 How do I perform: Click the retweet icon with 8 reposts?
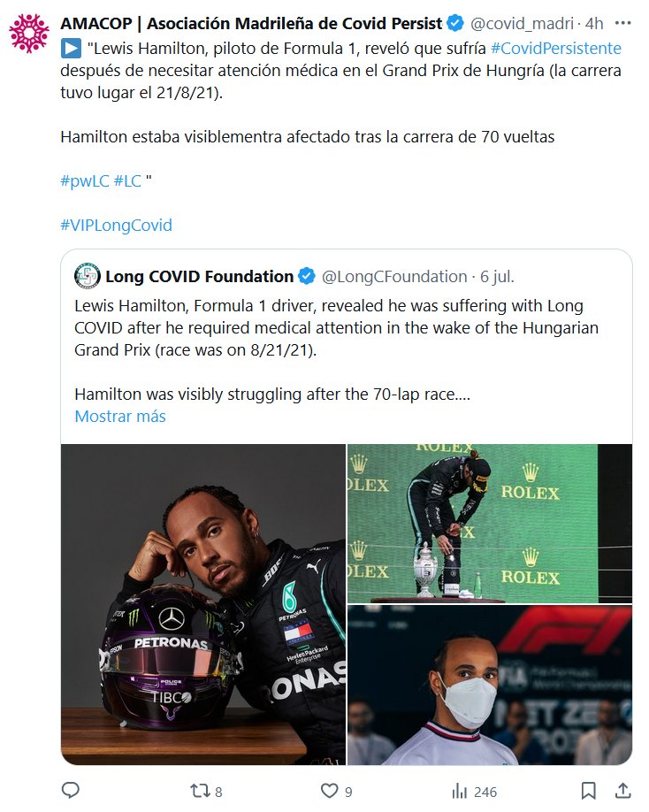(x=199, y=790)
